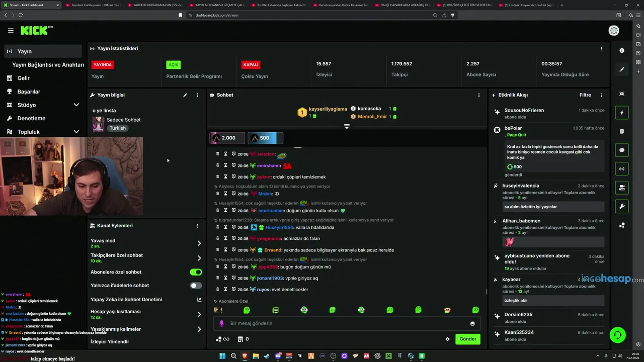The width and height of the screenshot is (644, 362).
Task: Toggle the wrench tools sidebar icon
Action: 622,206
